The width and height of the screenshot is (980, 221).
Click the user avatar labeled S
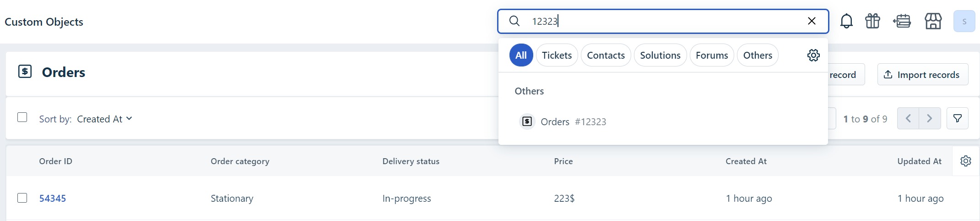click(x=964, y=22)
